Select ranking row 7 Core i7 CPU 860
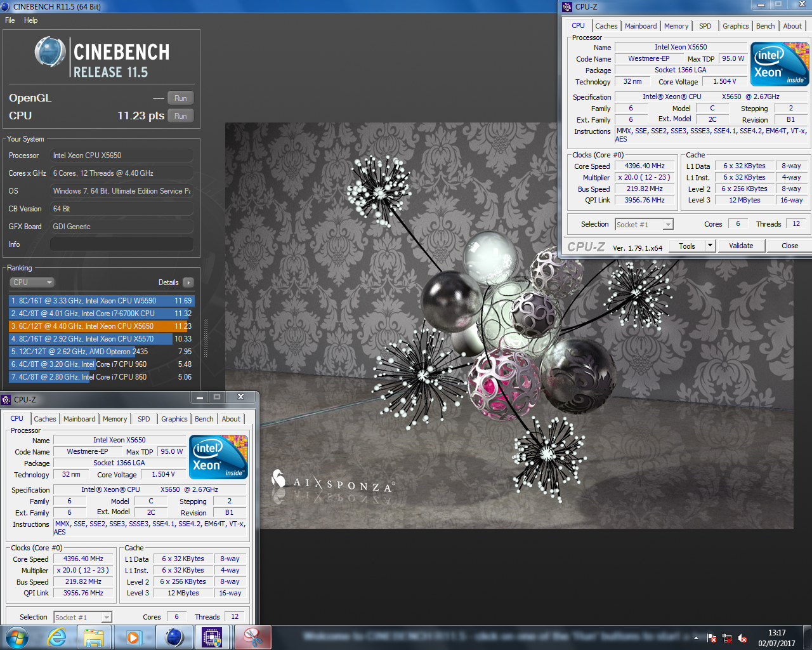This screenshot has height=650, width=812. pyautogui.click(x=101, y=377)
